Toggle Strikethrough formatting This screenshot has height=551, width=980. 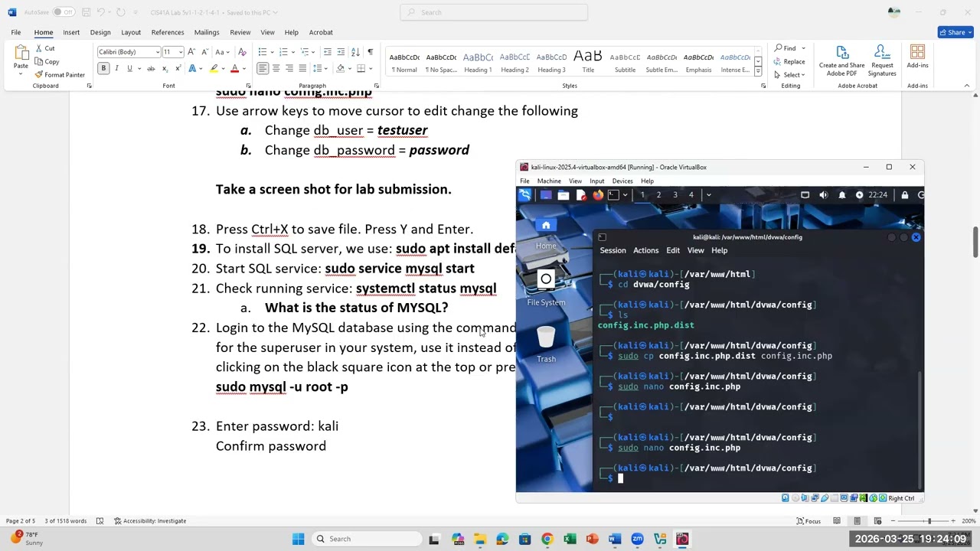tap(151, 68)
